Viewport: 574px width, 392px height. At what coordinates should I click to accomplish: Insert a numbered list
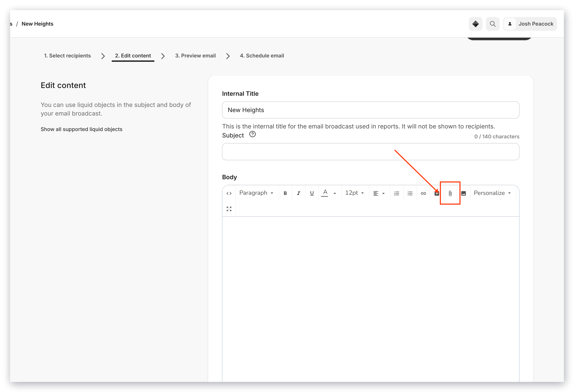point(397,193)
